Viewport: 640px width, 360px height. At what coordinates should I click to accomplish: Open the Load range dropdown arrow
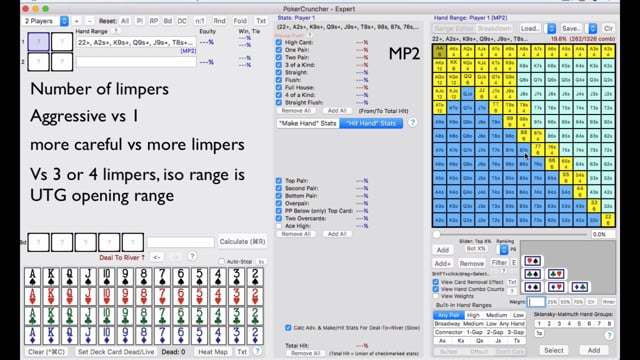click(x=551, y=29)
